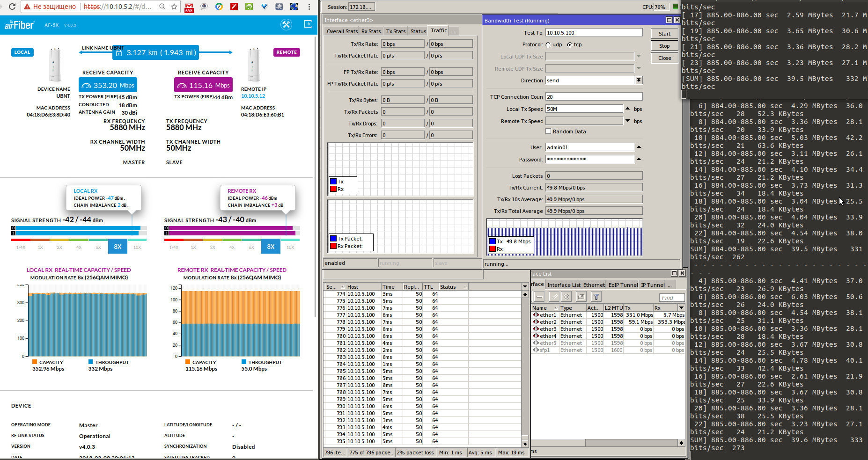This screenshot has height=460, width=868.
Task: Open the Gmail extension icon showing 658
Action: click(x=189, y=7)
